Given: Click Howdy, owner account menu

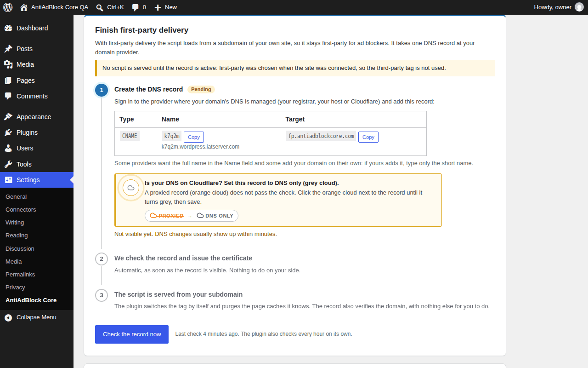Looking at the screenshot, I should tap(553, 7).
